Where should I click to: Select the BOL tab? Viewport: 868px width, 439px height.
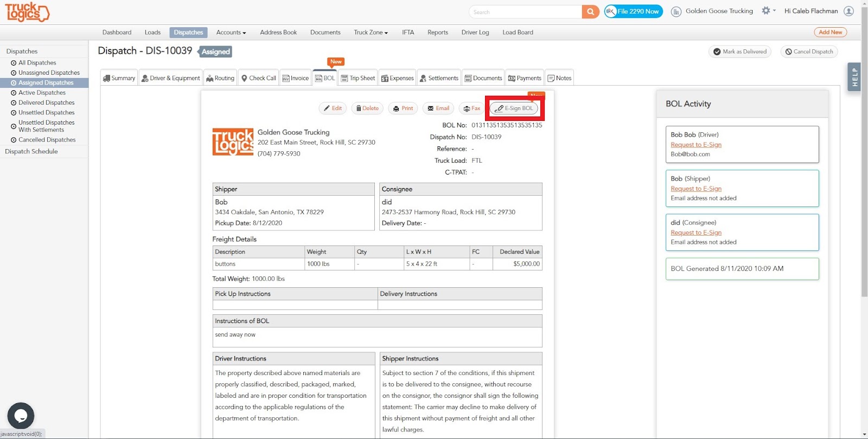325,78
